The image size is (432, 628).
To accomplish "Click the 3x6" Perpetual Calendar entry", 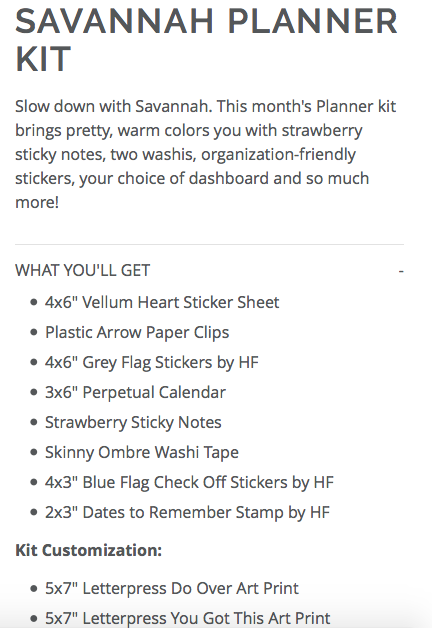I will pyautogui.click(x=135, y=392).
